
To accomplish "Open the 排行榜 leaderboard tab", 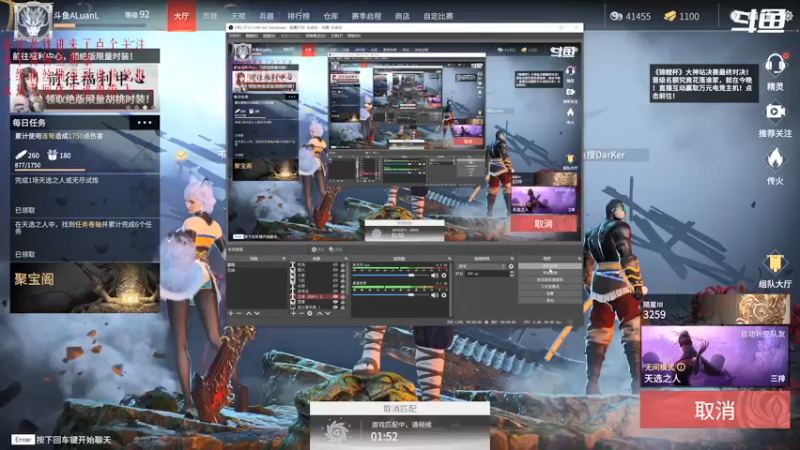I will 298,16.
